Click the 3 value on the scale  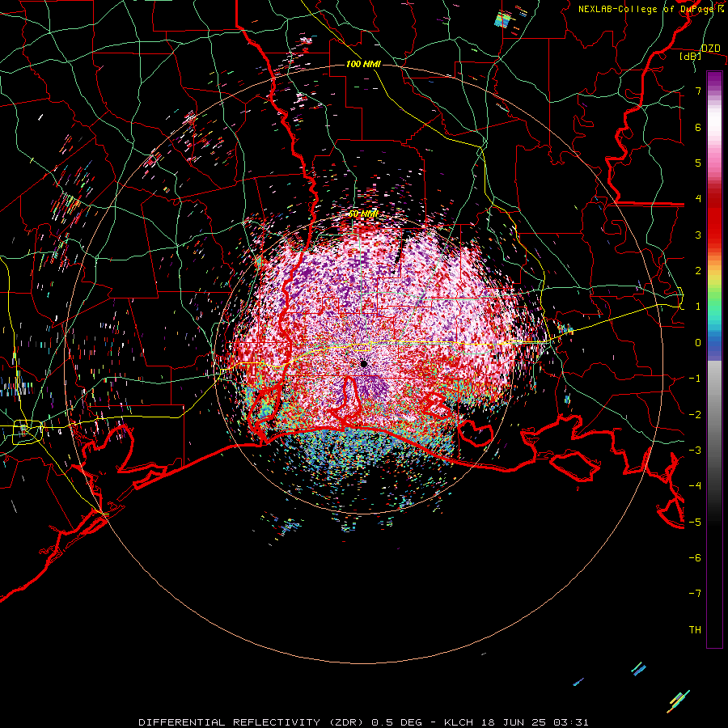pos(698,235)
